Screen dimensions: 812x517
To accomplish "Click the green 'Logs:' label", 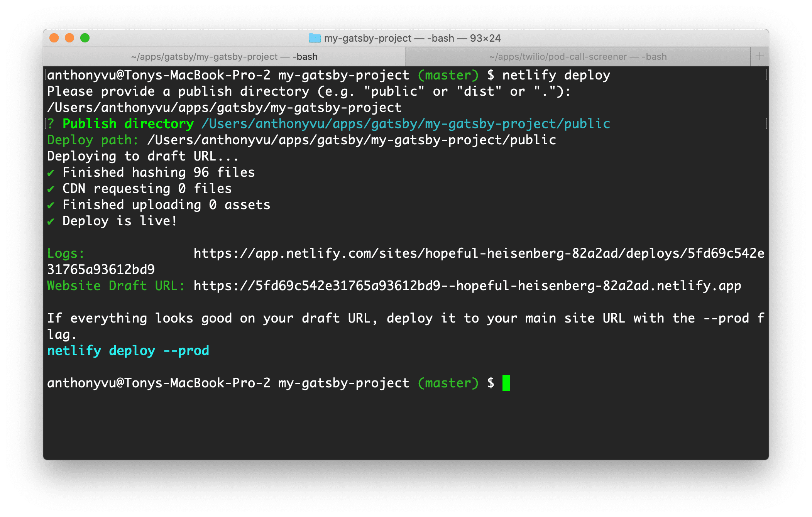I will pyautogui.click(x=66, y=253).
